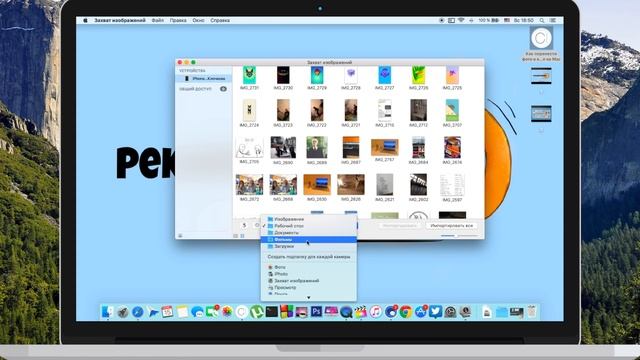The width and height of the screenshot is (640, 360).
Task: Choose Изображения folder in destination popup
Action: (x=309, y=219)
